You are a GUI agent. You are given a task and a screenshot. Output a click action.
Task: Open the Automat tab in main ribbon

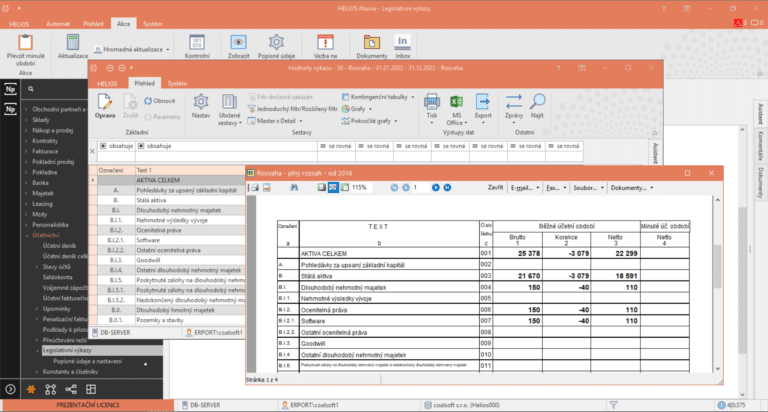(x=58, y=24)
